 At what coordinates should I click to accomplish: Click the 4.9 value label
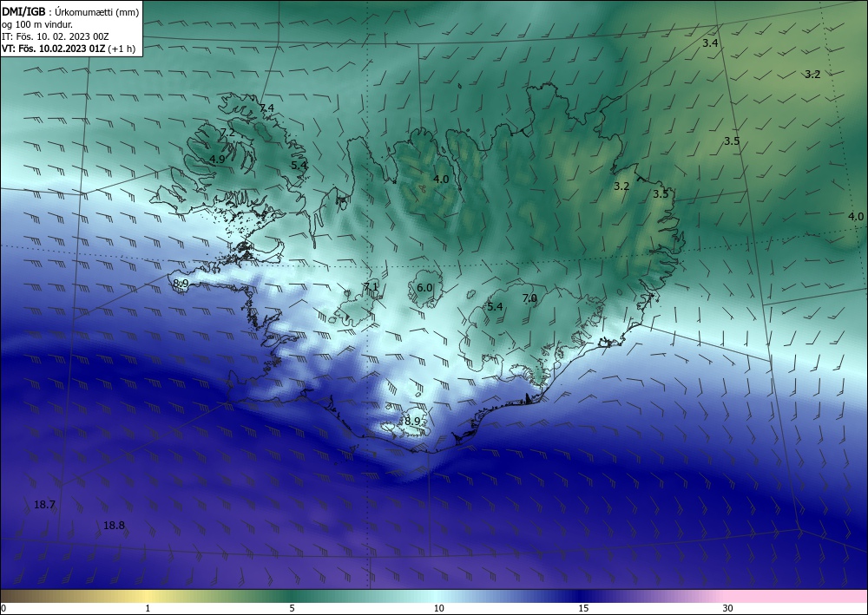pos(217,159)
